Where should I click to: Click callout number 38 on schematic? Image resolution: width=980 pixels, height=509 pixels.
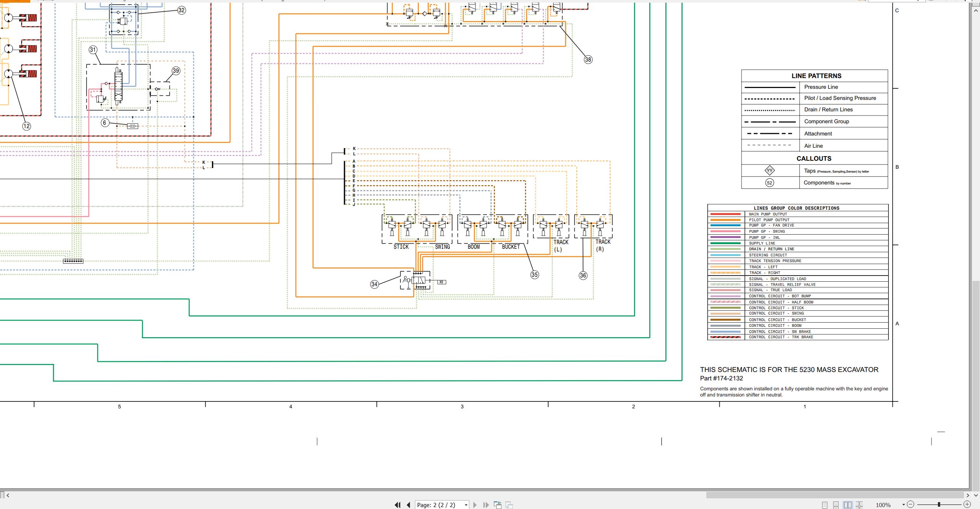[588, 59]
